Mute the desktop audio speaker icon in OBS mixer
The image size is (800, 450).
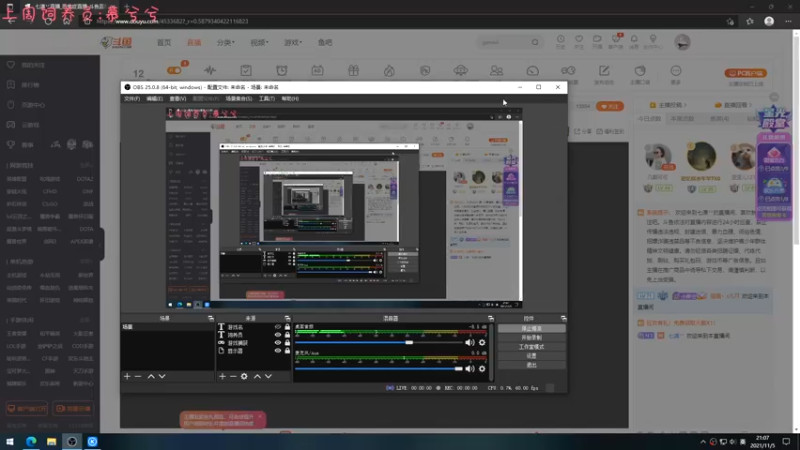click(469, 343)
